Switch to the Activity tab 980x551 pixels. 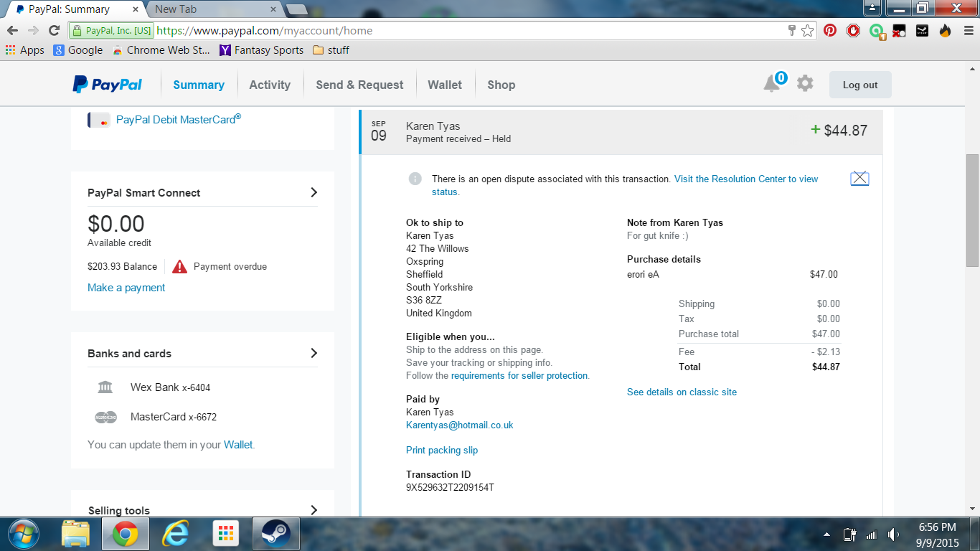pos(270,85)
